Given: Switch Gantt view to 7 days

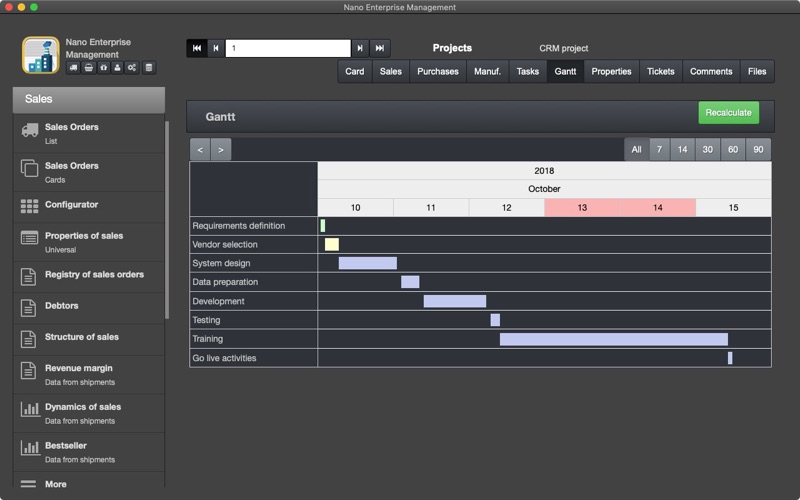Looking at the screenshot, I should point(659,149).
